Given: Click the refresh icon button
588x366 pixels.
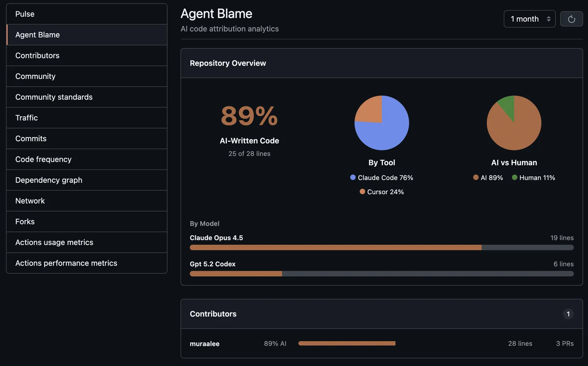Looking at the screenshot, I should point(571,19).
